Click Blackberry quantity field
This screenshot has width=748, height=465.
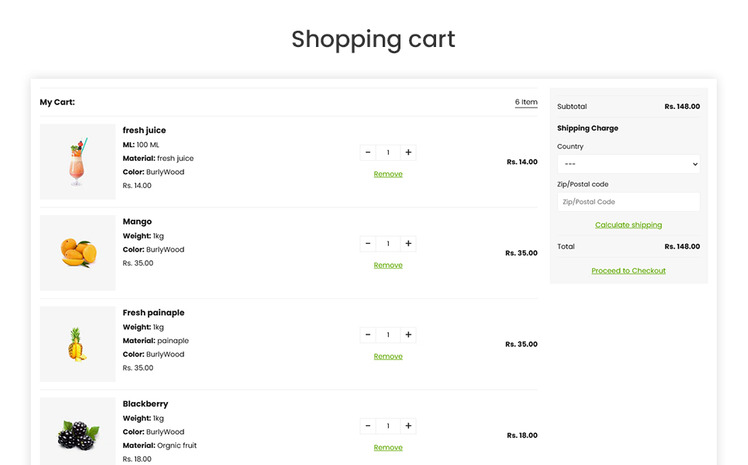(x=388, y=426)
